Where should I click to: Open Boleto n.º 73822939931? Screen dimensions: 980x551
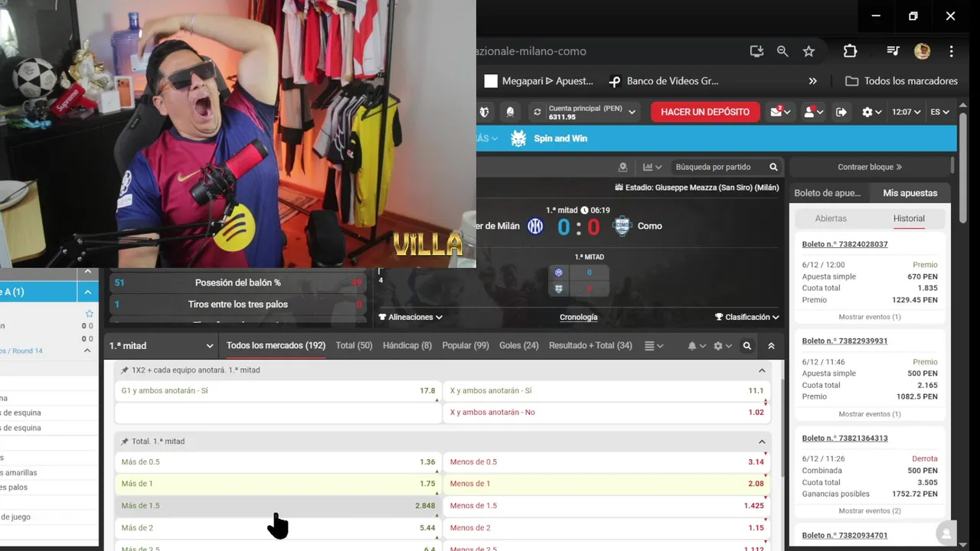(844, 341)
